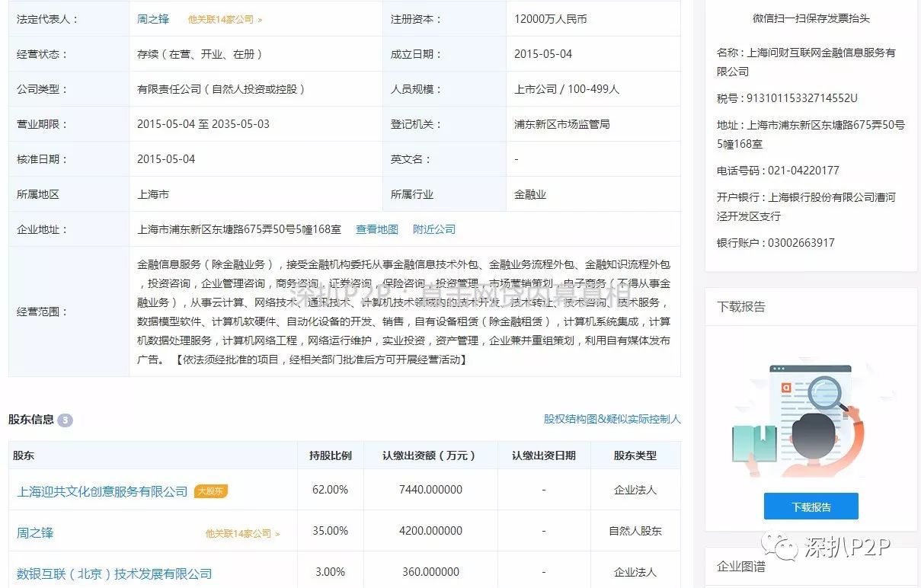The height and width of the screenshot is (588, 921).
Task: Select phone number 021-04220177
Action: pyautogui.click(x=803, y=171)
